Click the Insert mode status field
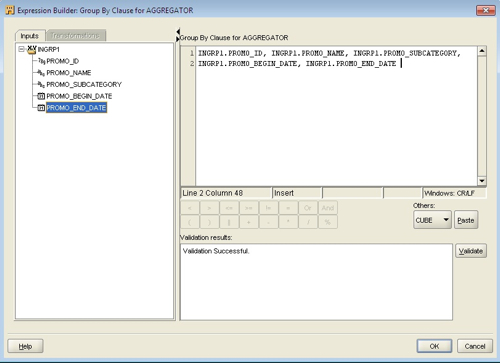This screenshot has width=500, height=363. tap(297, 193)
